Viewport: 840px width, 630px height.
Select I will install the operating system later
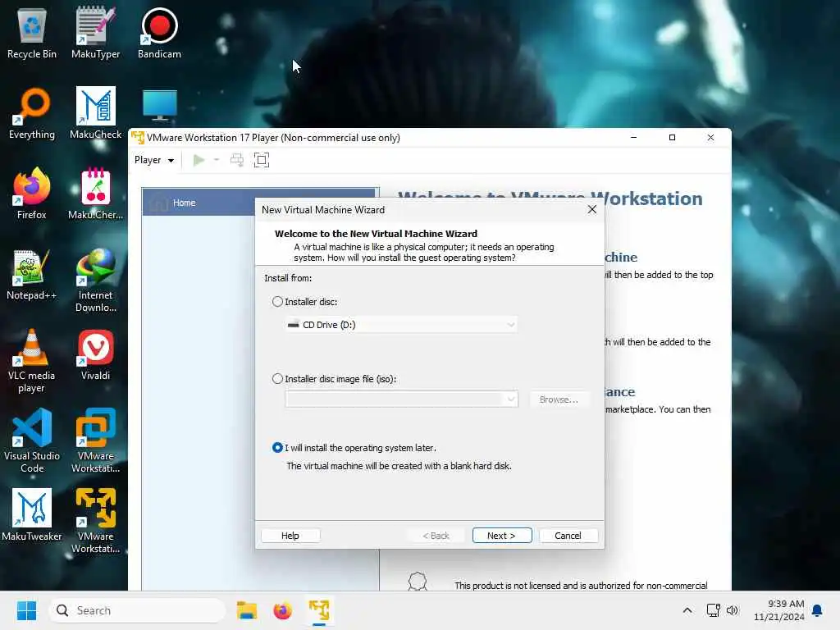pos(277,447)
